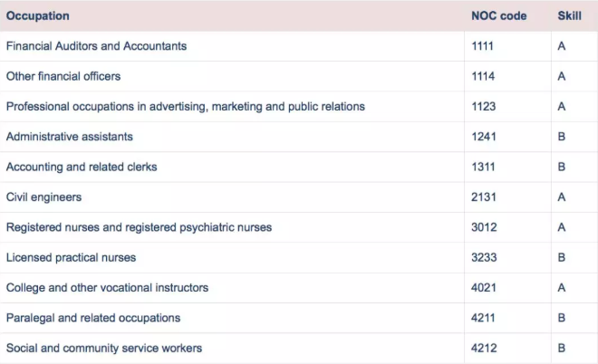Image resolution: width=598 pixels, height=364 pixels.
Task: Click NOC code 1241 cell
Action: pyautogui.click(x=484, y=137)
